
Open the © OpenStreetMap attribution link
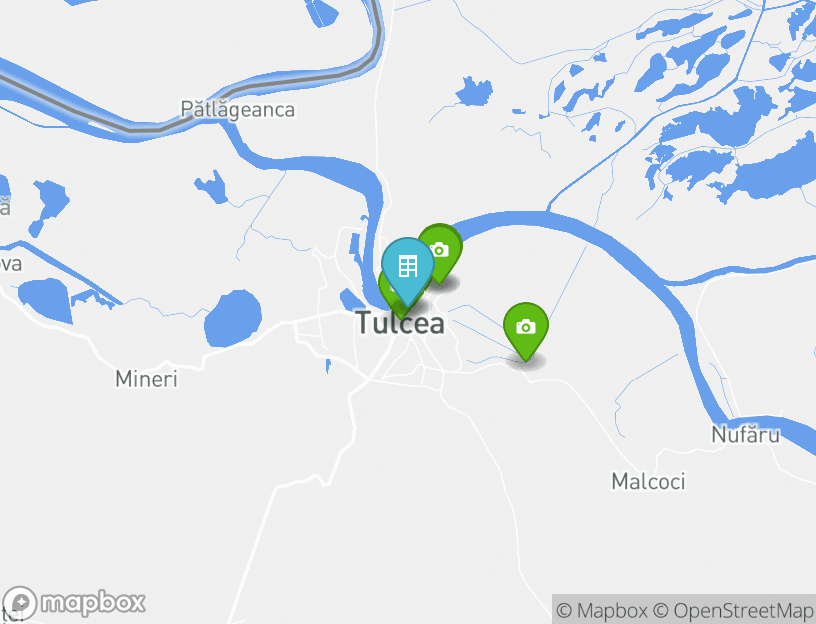tap(734, 610)
